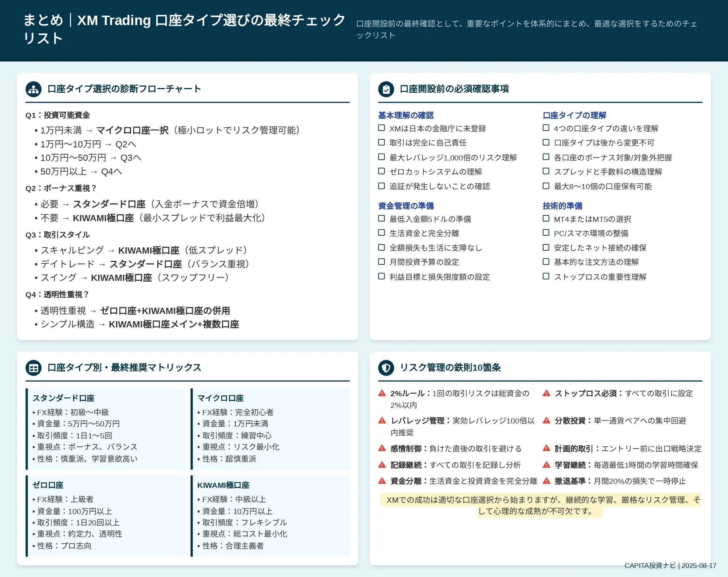Click the yellow highlighted XMでの成功は summary note
Screen dimensions: 728x577
pos(540,505)
